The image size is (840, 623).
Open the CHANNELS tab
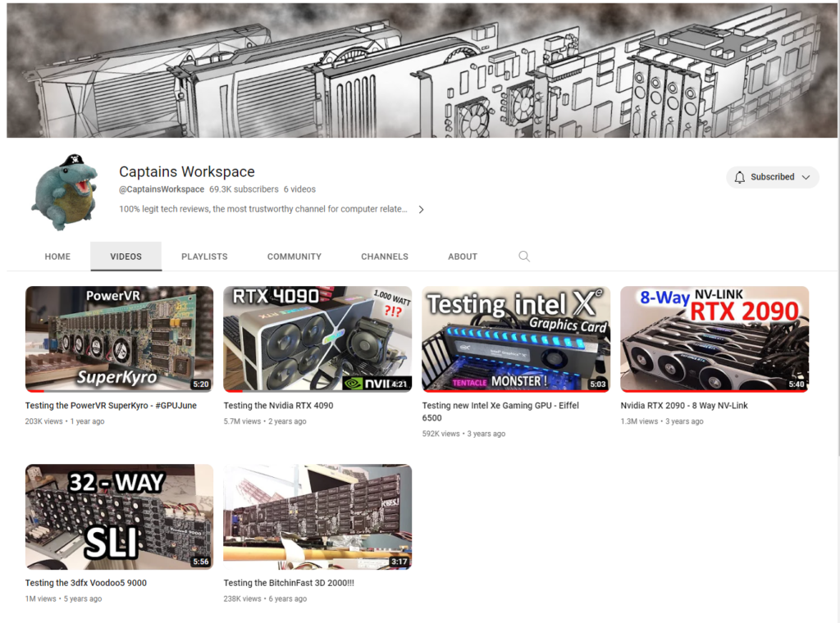click(x=384, y=256)
